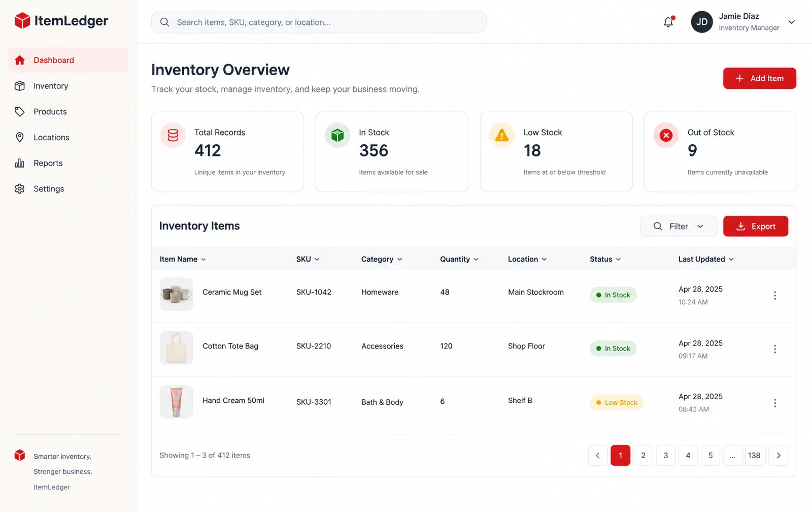Click the Add Item button
Image resolution: width=812 pixels, height=512 pixels.
760,78
